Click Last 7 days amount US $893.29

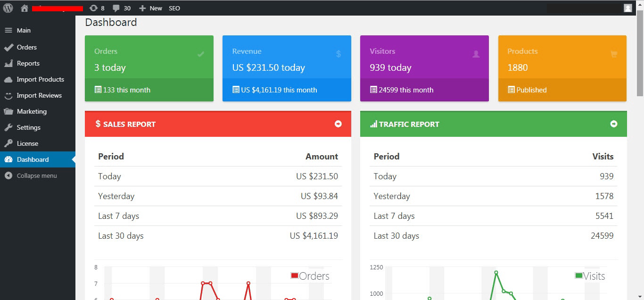pyautogui.click(x=317, y=216)
